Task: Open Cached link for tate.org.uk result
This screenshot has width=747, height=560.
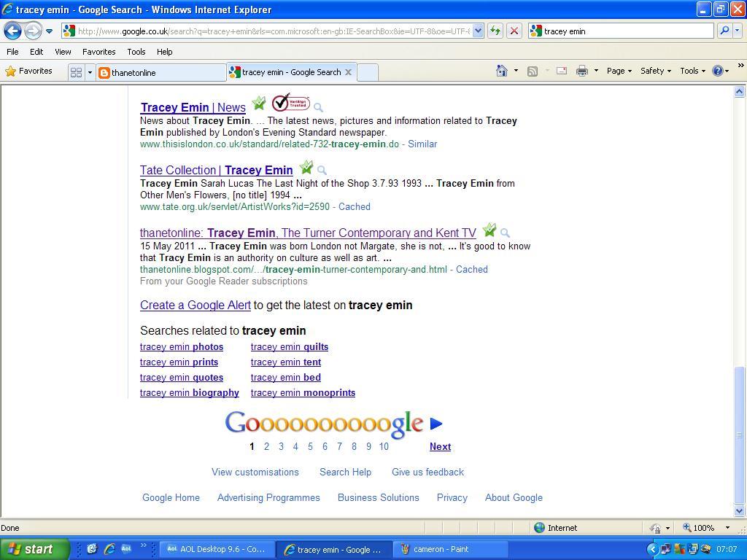Action: point(354,206)
